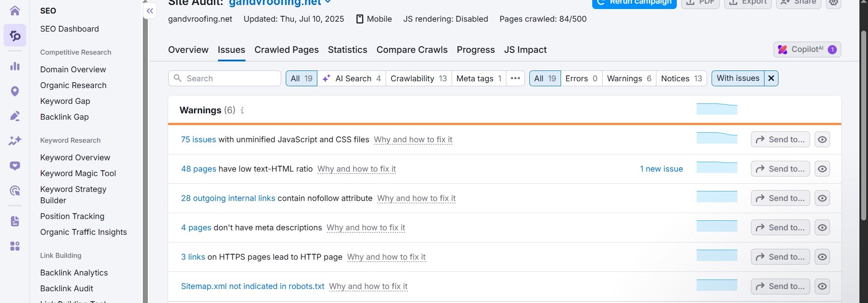
Task: Switch to the Overview tab
Action: click(188, 50)
